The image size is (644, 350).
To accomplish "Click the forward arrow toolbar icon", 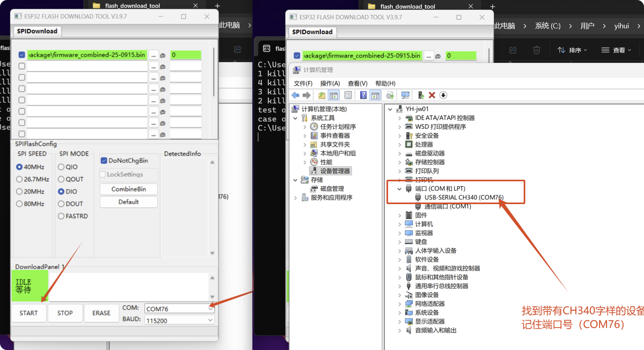I will point(306,95).
